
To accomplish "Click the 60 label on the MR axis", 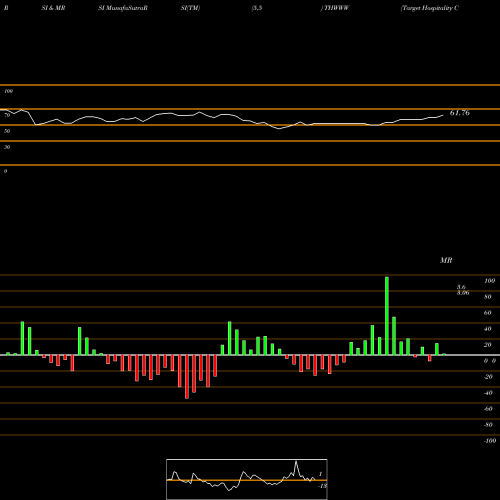I will pos(488,313).
